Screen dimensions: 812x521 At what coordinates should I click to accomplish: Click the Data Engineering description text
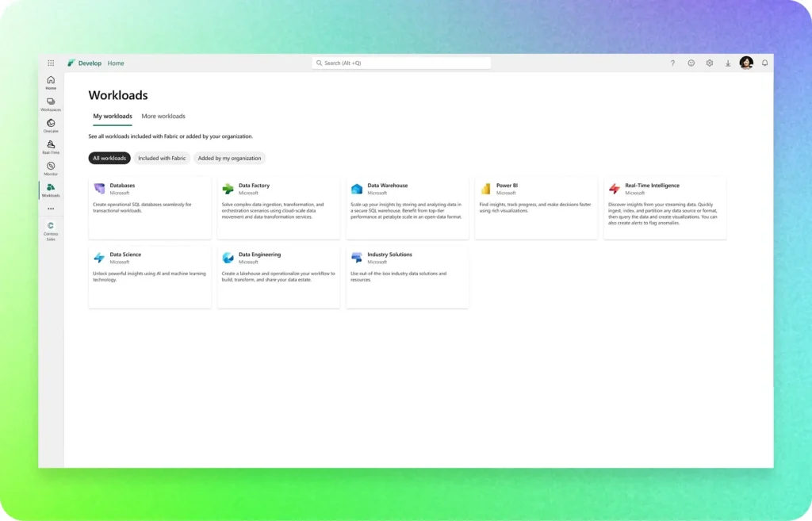point(278,277)
